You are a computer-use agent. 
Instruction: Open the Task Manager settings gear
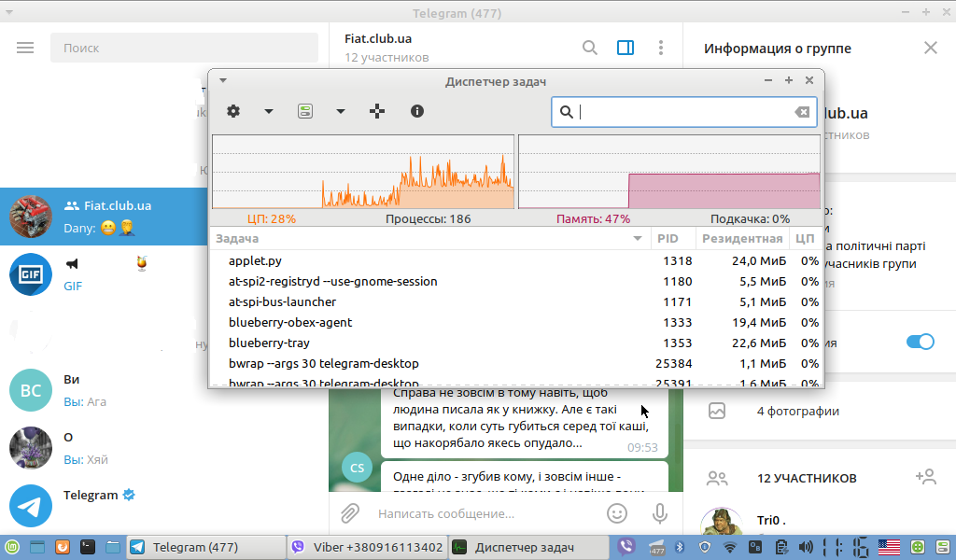233,111
